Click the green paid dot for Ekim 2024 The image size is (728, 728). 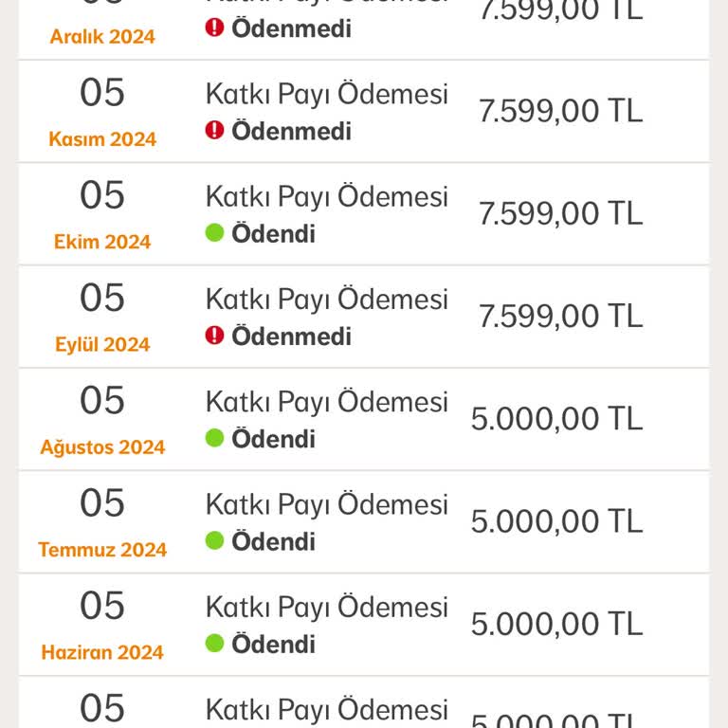coord(215,233)
